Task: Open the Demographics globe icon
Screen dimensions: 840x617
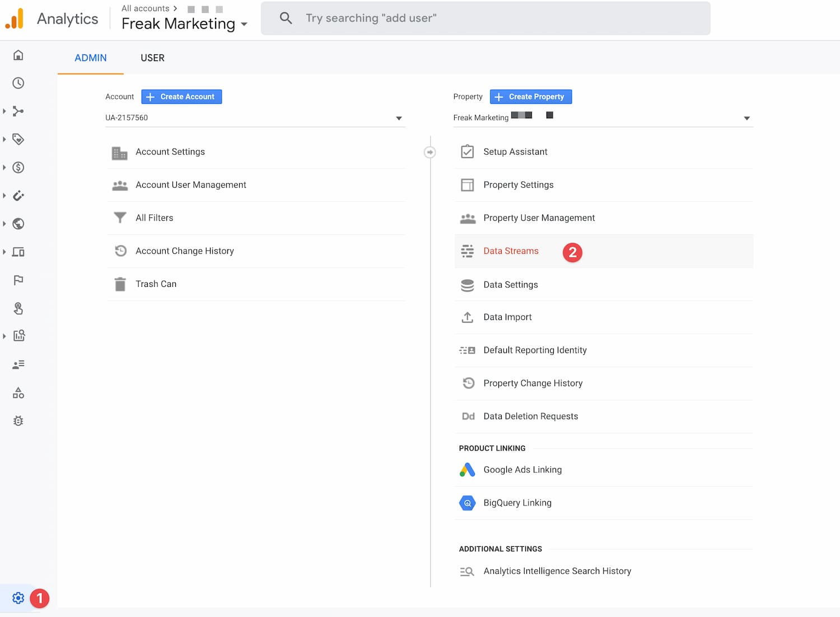Action: [x=18, y=224]
